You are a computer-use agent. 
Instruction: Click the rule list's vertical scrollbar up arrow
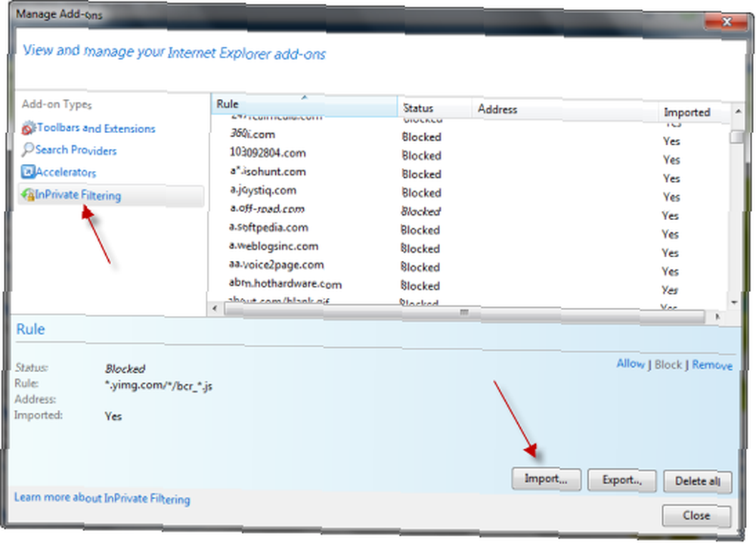(x=737, y=111)
